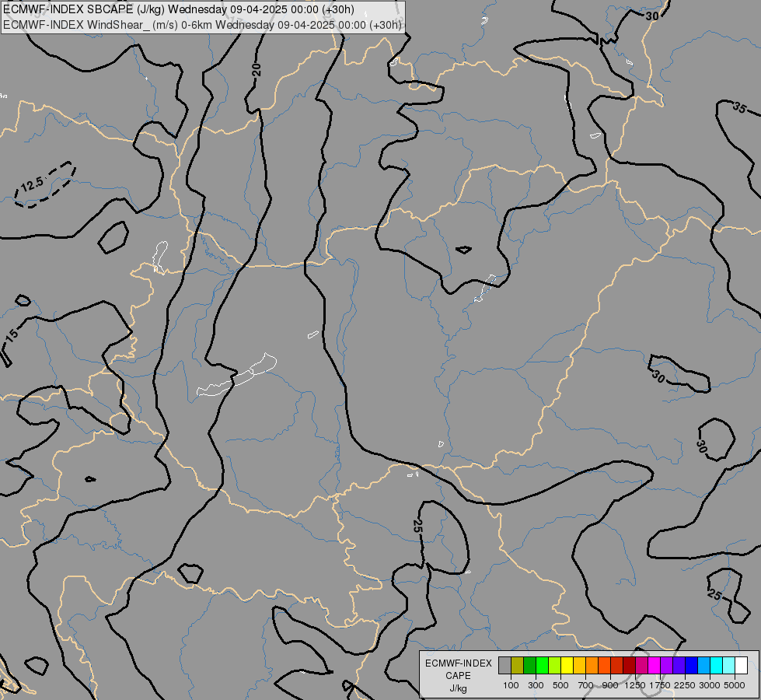Select the olive swatch in the CAPE legend
This screenshot has height=700, width=761.
[x=518, y=665]
